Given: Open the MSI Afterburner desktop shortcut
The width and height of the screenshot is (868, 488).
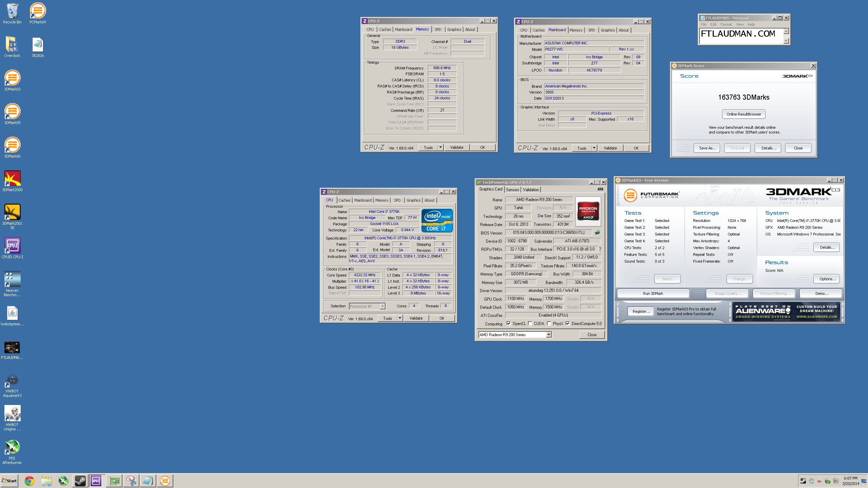Looking at the screenshot, I should click(12, 452).
